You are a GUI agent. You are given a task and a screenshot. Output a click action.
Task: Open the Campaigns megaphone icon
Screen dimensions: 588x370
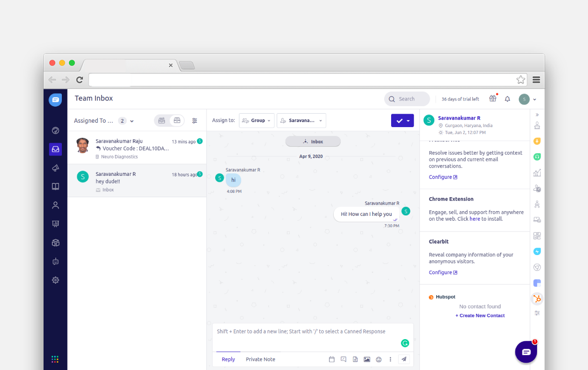(55, 168)
